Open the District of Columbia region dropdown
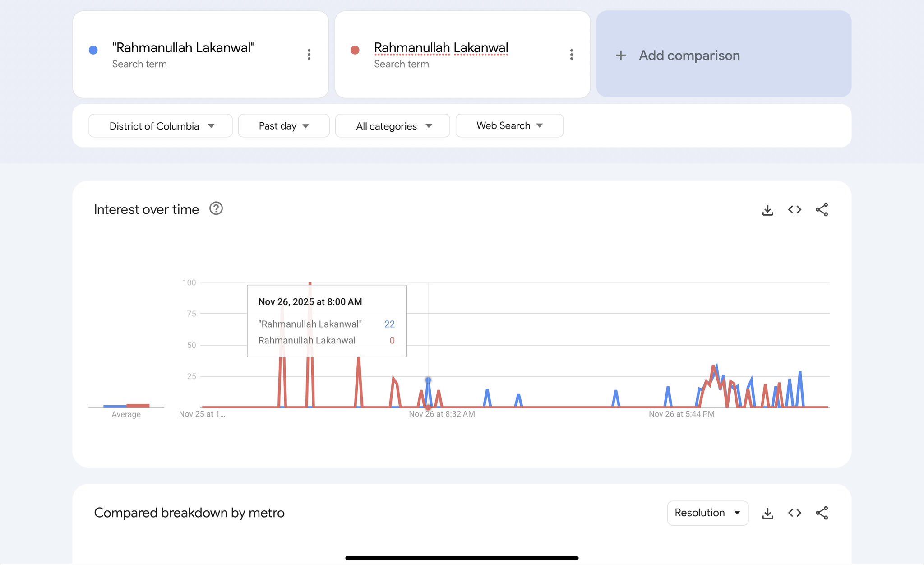This screenshot has height=565, width=924. (161, 126)
